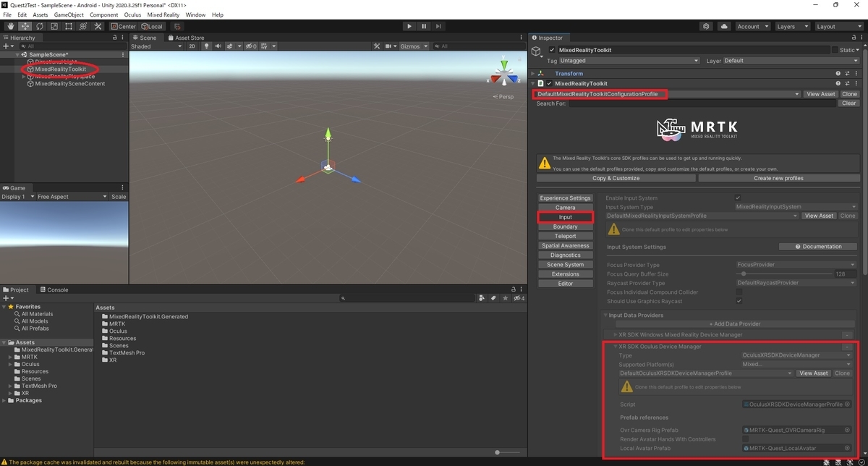Image resolution: width=868 pixels, height=466 pixels.
Task: Click the Documentation button
Action: click(818, 246)
